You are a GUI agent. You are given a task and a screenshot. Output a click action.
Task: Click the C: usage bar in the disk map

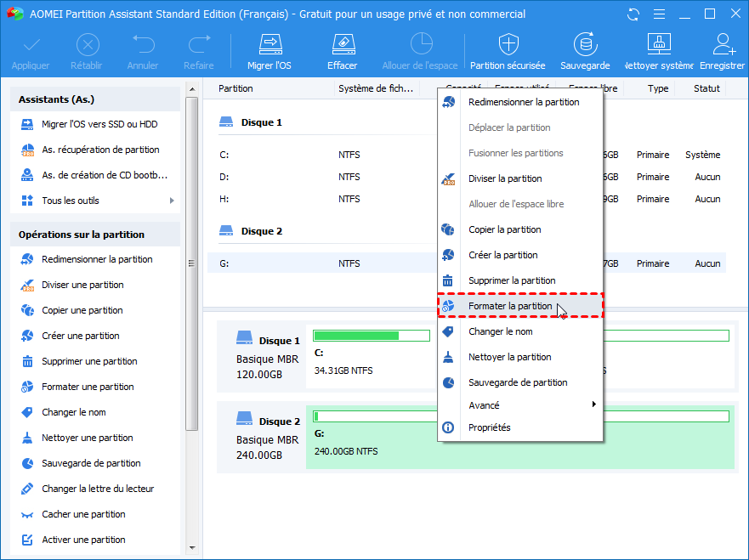click(372, 336)
